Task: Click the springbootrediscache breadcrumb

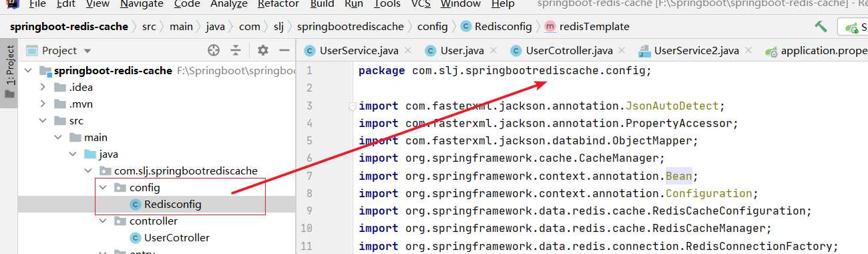Action: pyautogui.click(x=350, y=27)
